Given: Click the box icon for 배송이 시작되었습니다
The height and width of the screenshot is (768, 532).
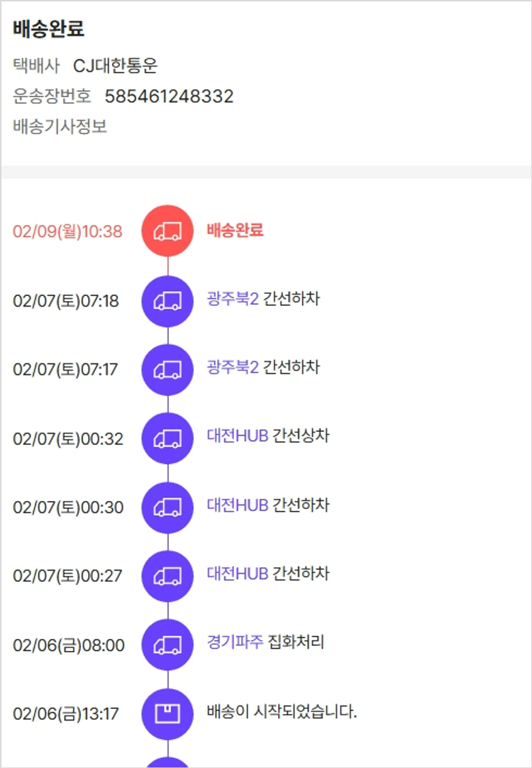Looking at the screenshot, I should [x=167, y=713].
